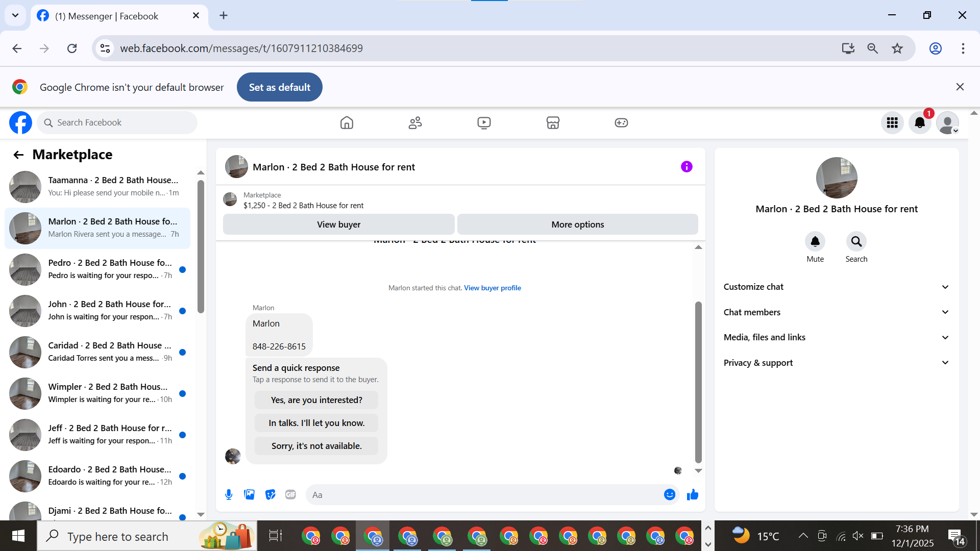Open Pedro conversation

point(97,269)
